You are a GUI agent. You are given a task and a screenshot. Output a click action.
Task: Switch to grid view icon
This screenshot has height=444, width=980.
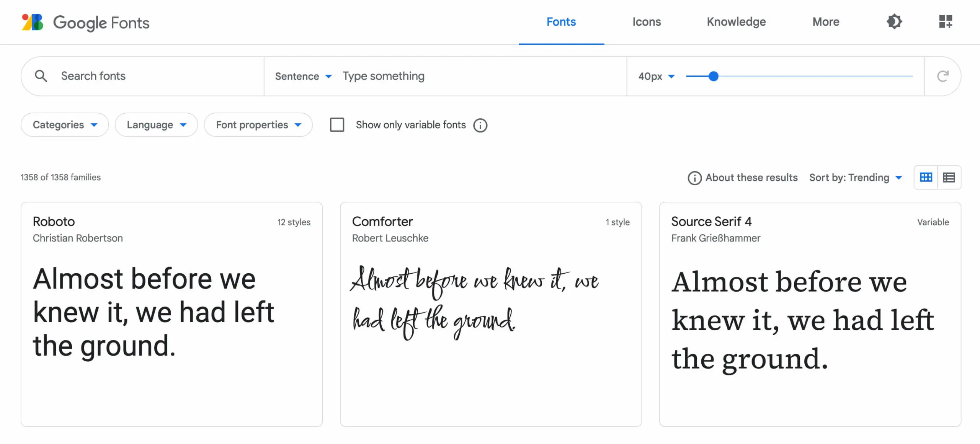pyautogui.click(x=926, y=177)
